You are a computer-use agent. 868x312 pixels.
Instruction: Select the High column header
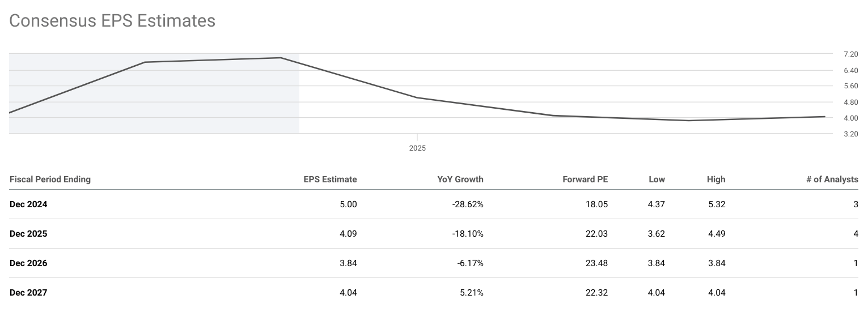(715, 179)
